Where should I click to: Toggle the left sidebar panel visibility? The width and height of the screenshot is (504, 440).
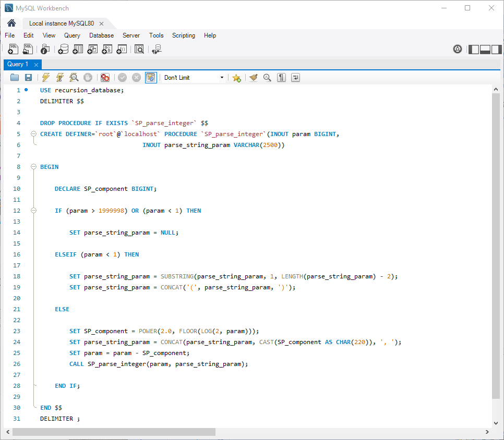tap(473, 50)
